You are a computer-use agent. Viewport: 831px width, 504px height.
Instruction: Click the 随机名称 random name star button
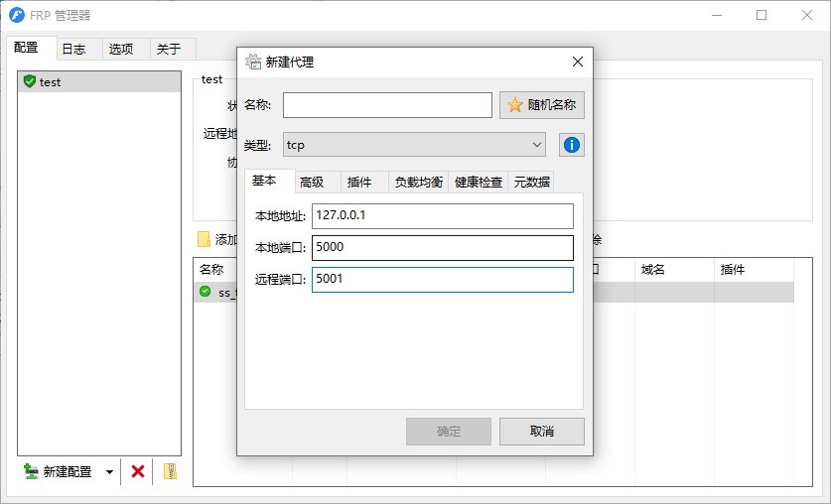click(x=542, y=105)
